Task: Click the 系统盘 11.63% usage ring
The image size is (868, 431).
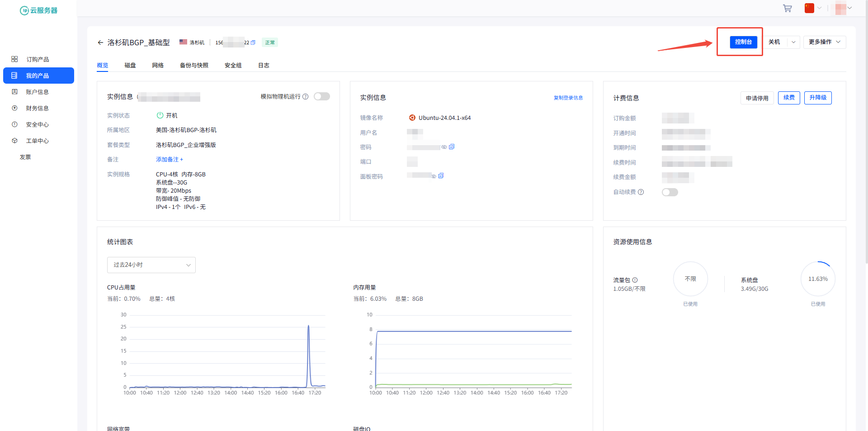Action: 817,279
